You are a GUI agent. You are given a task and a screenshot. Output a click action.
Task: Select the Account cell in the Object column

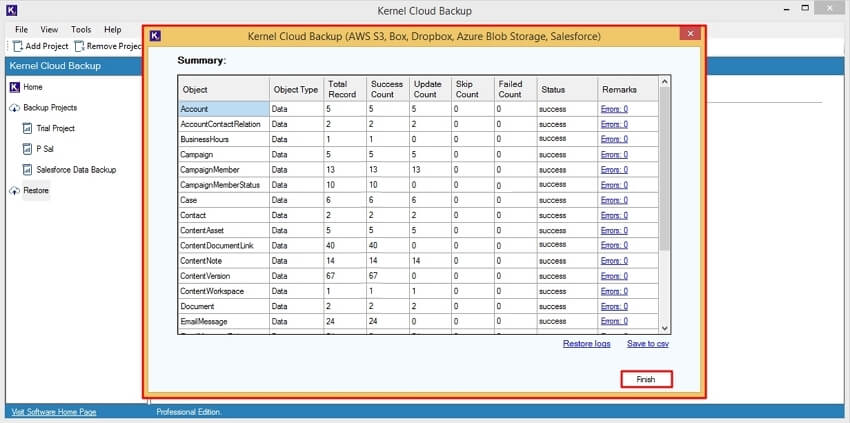pyautogui.click(x=224, y=109)
